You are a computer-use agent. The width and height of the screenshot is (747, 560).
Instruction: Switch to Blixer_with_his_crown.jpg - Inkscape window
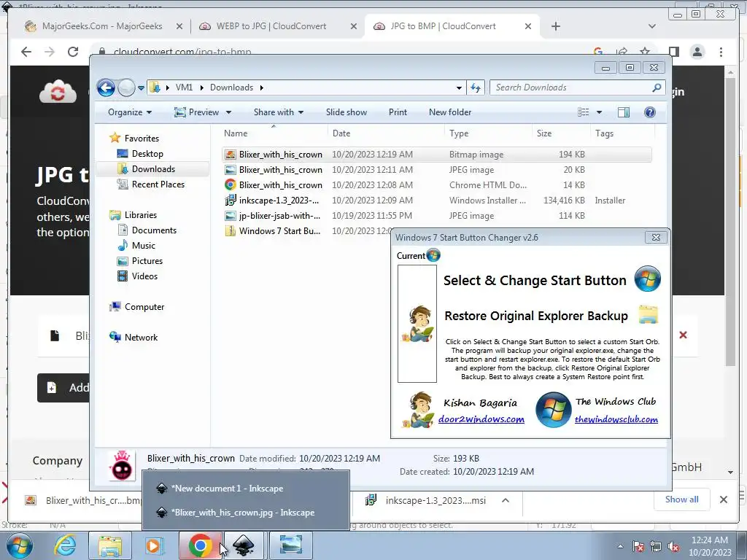tap(246, 513)
